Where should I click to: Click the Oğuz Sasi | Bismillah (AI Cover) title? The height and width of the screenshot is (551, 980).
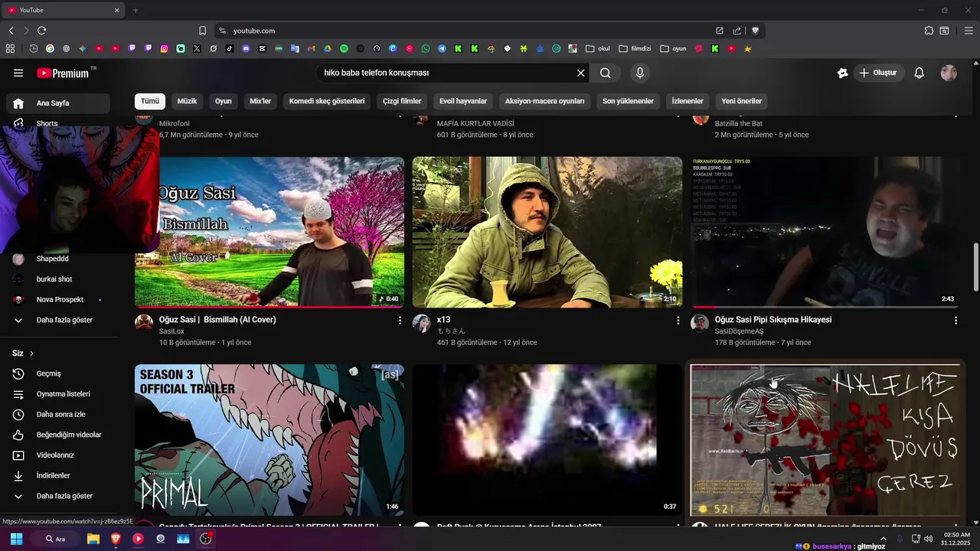pyautogui.click(x=217, y=320)
